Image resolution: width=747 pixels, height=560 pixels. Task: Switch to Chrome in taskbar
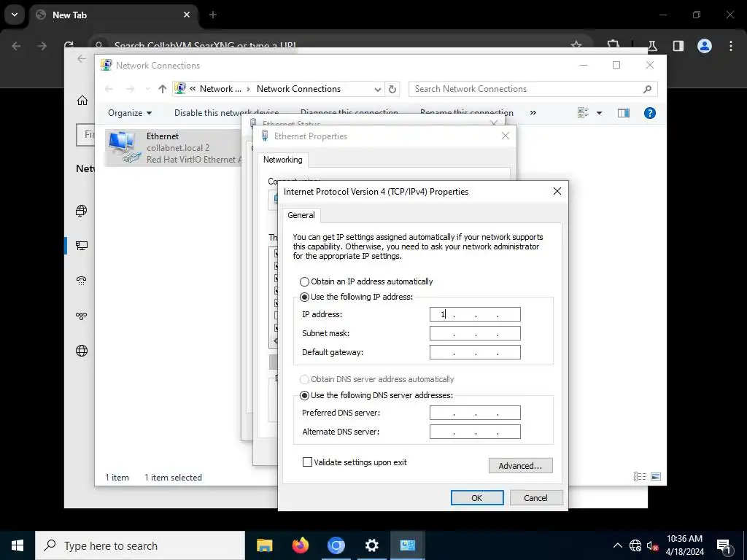pyautogui.click(x=336, y=545)
